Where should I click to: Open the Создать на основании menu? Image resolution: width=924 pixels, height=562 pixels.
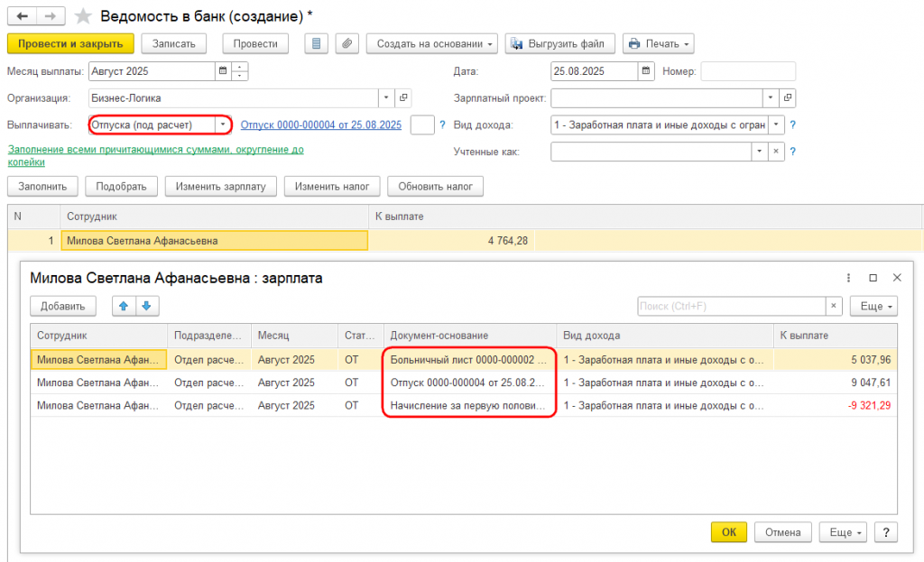(432, 43)
